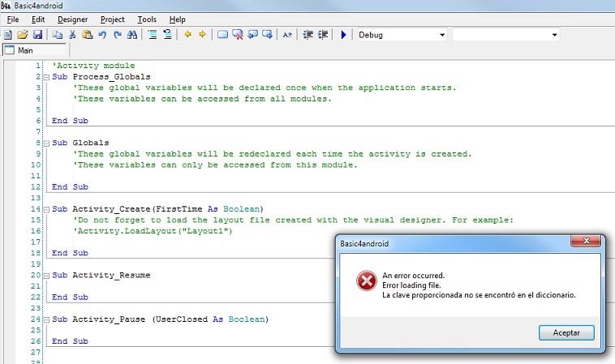Collapse the Sub Activity_Pause code block
Screen dimensions: 615x364
46,319
